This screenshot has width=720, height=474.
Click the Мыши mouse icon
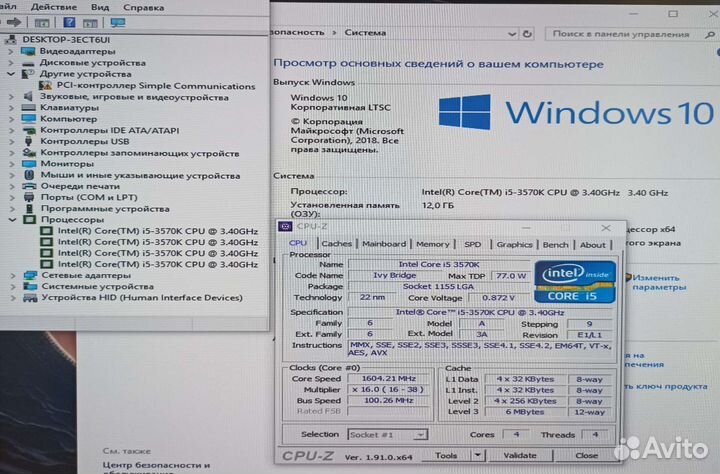pos(29,175)
